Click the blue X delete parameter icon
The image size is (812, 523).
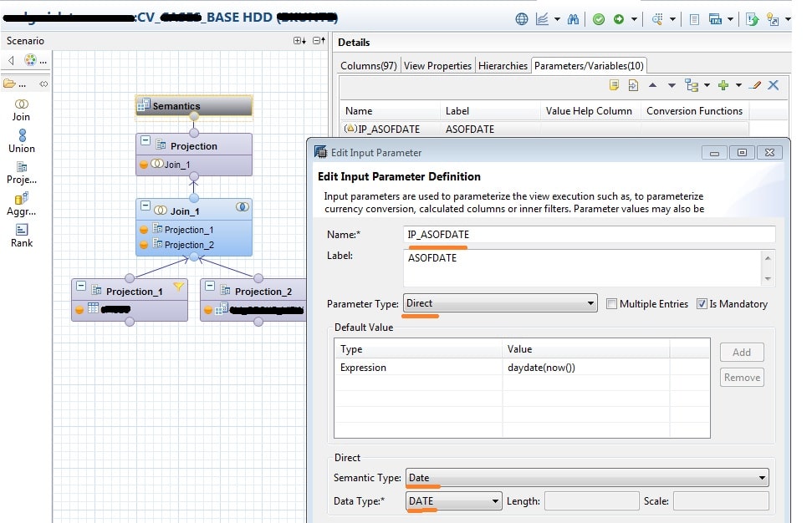(774, 85)
